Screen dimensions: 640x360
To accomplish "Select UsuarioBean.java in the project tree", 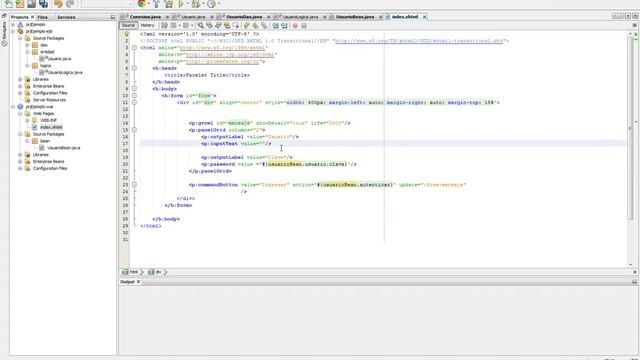I will tap(63, 148).
